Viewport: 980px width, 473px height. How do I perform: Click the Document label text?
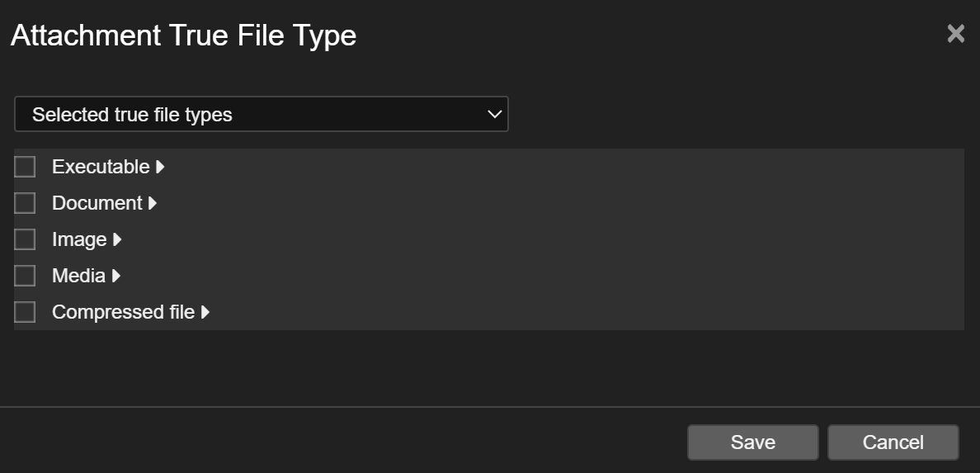tap(97, 203)
